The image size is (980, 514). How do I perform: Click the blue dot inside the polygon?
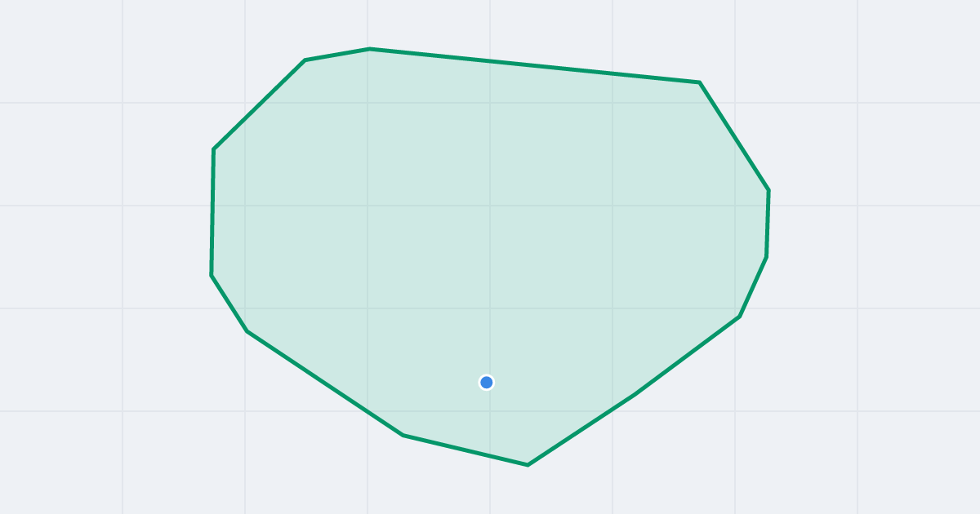[x=487, y=383]
